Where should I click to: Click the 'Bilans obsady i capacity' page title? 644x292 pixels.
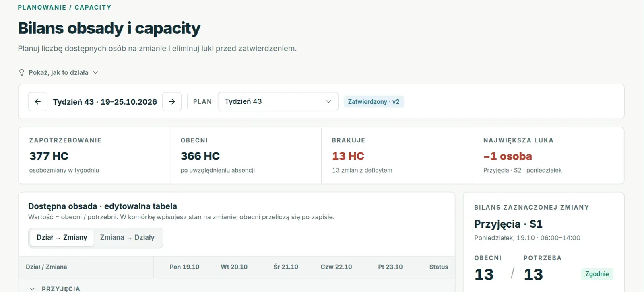tap(109, 28)
